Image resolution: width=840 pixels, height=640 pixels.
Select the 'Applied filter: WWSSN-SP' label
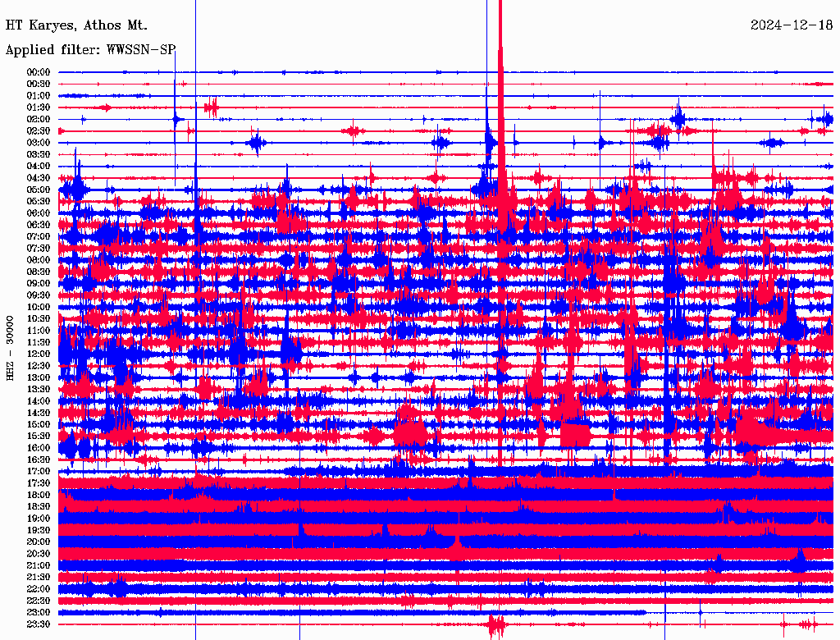coord(90,50)
